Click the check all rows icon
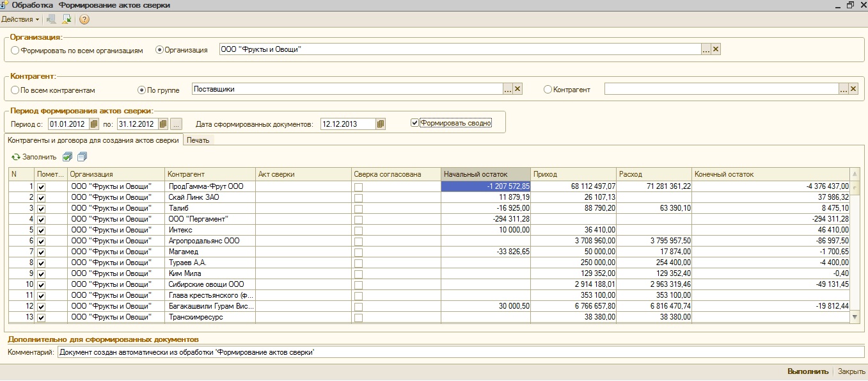 click(68, 156)
